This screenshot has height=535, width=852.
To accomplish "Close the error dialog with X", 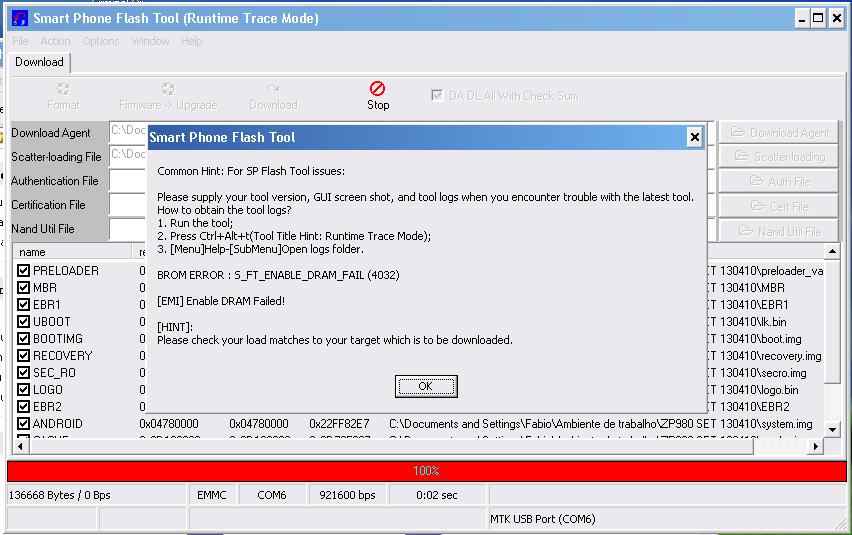I will [694, 137].
